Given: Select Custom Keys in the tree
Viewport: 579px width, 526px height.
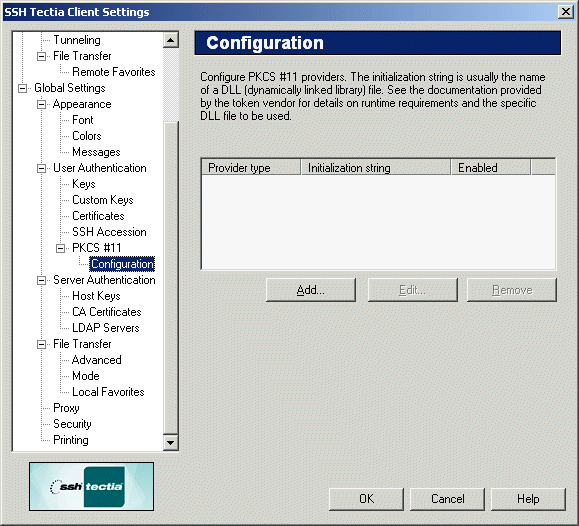Looking at the screenshot, I should (103, 200).
